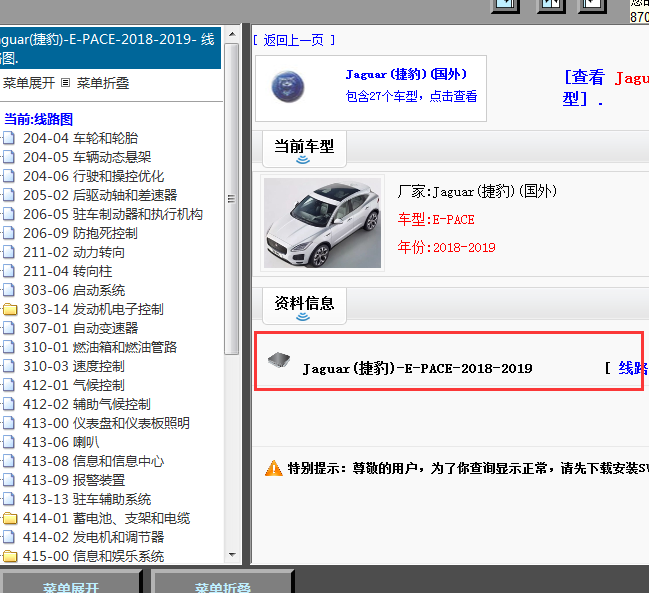Expand the 415-00 信息和娱乐系统 folder
649x593 pixels.
pyautogui.click(x=10, y=556)
